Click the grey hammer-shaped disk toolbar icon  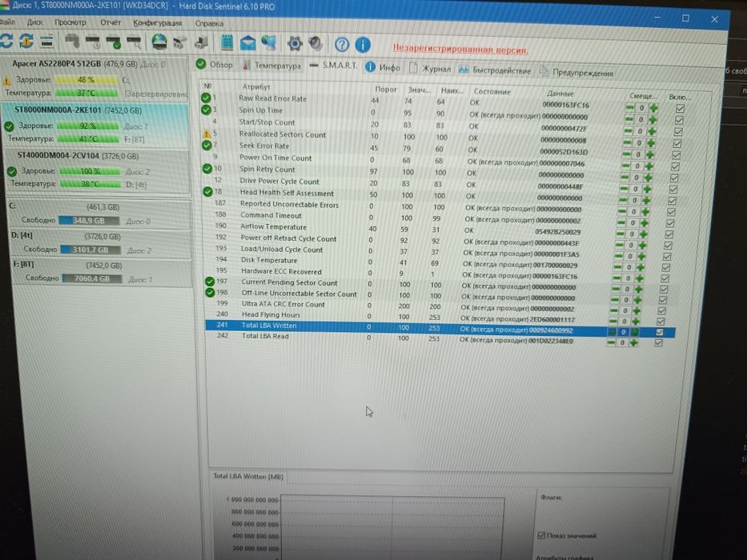pyautogui.click(x=72, y=42)
